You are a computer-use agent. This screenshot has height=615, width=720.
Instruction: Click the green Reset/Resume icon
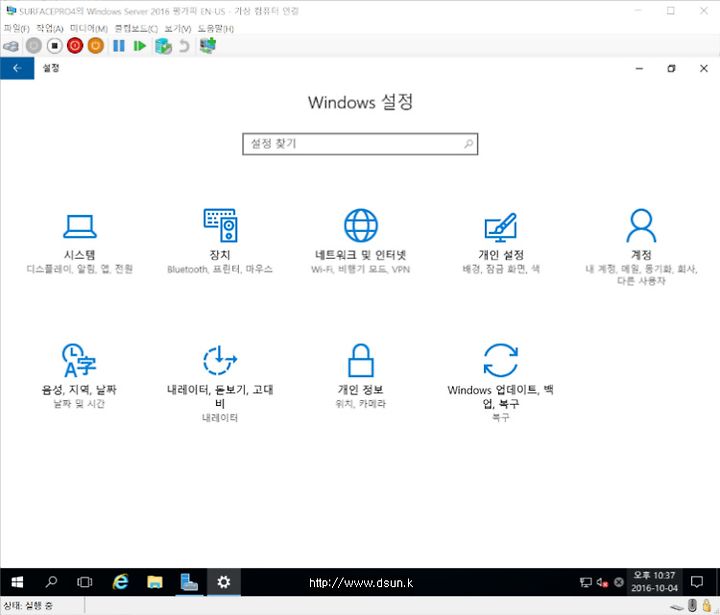pos(140,46)
